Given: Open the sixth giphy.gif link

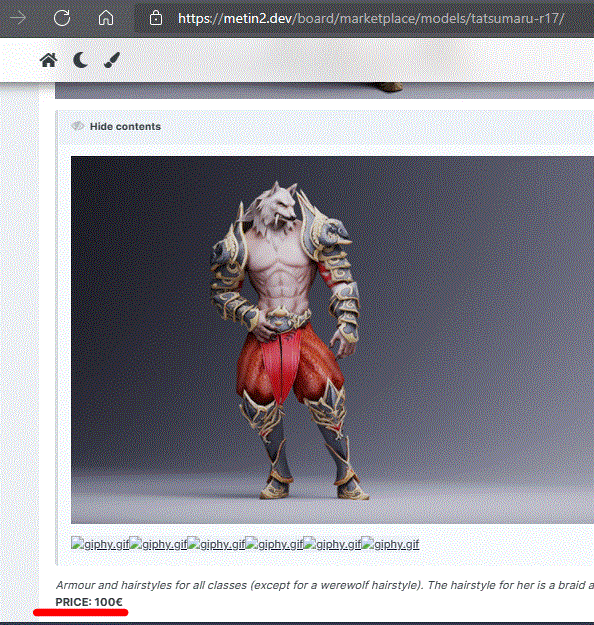Looking at the screenshot, I should coord(390,544).
